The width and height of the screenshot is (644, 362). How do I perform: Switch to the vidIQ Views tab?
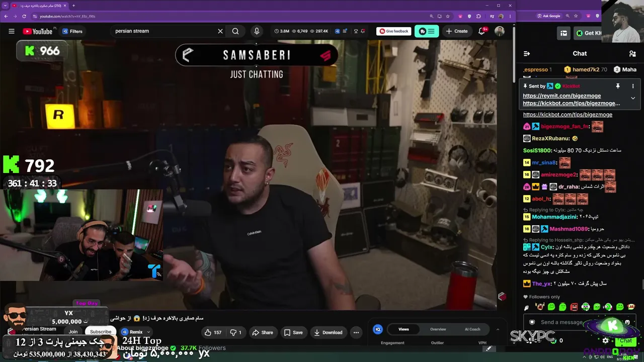(x=404, y=329)
